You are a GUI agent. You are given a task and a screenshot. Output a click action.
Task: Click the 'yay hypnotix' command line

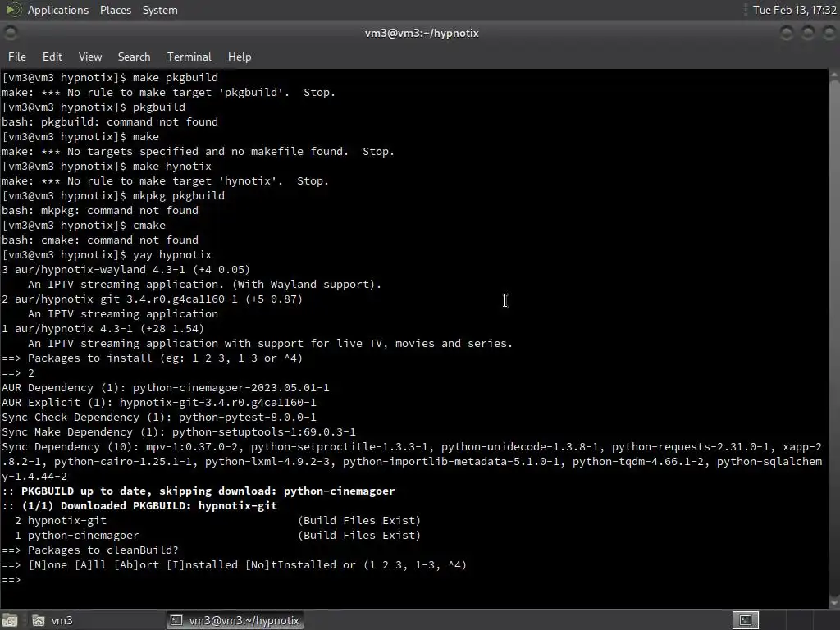click(x=107, y=254)
